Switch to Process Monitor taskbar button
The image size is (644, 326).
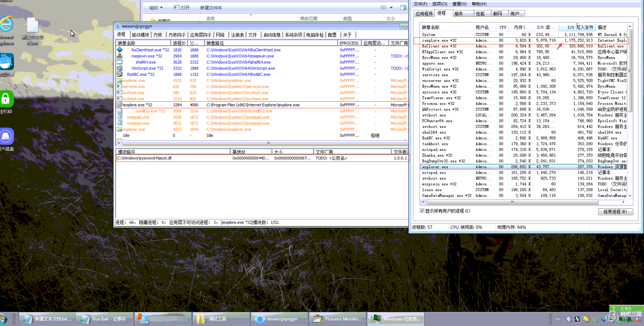click(337, 319)
